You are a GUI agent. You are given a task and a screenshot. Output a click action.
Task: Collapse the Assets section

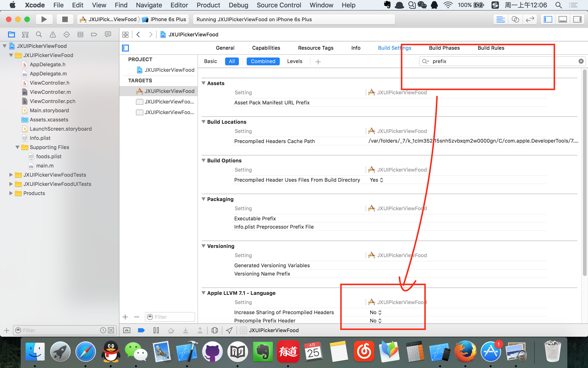[204, 83]
